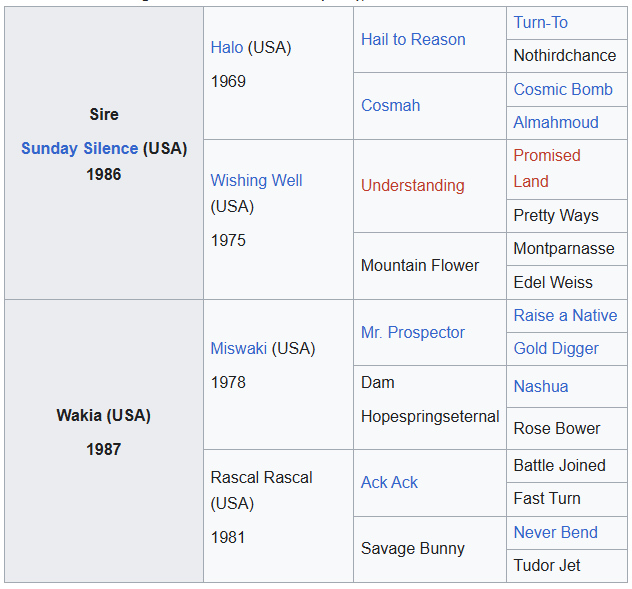Open the Halo horse link

coord(227,48)
